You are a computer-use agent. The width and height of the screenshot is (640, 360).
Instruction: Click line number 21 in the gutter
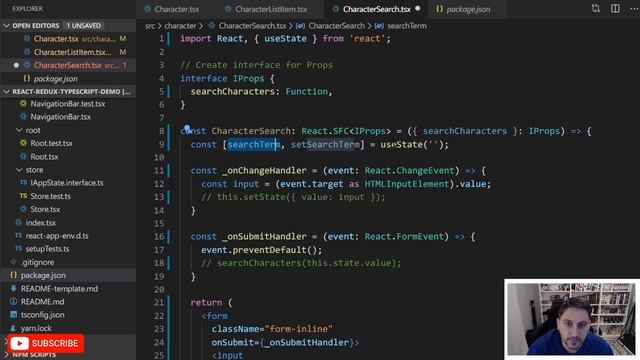[159, 302]
